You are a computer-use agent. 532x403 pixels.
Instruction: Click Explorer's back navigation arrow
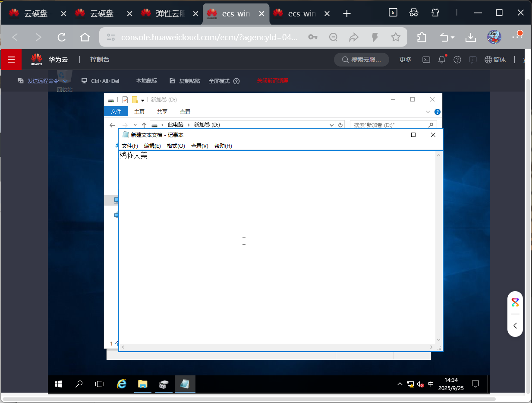pos(112,125)
